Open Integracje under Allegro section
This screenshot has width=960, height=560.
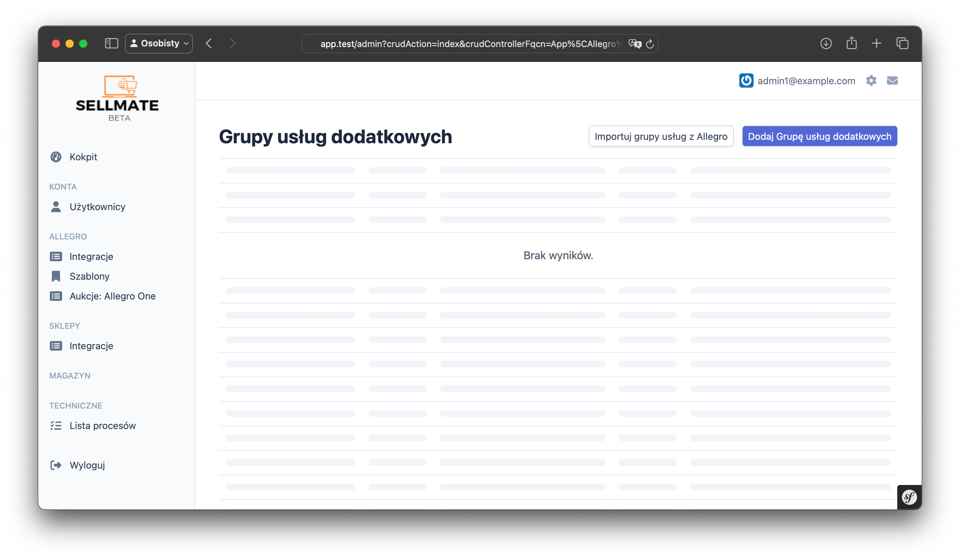91,256
